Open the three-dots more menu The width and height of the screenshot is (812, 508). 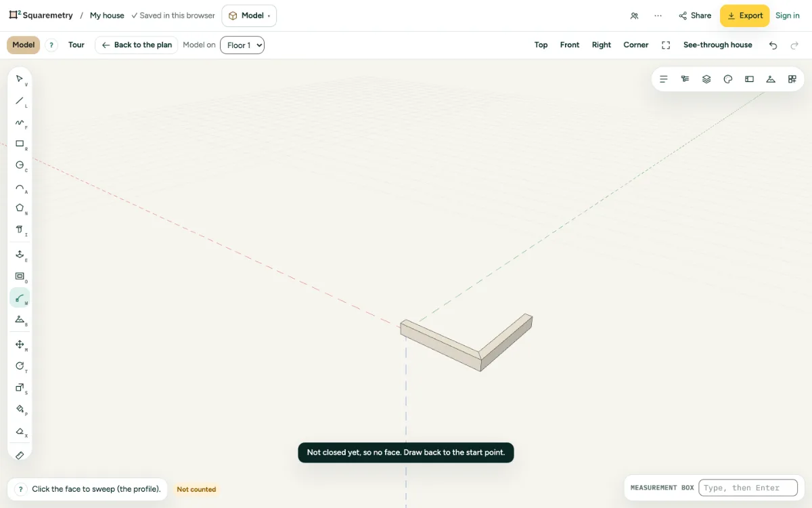click(x=658, y=16)
